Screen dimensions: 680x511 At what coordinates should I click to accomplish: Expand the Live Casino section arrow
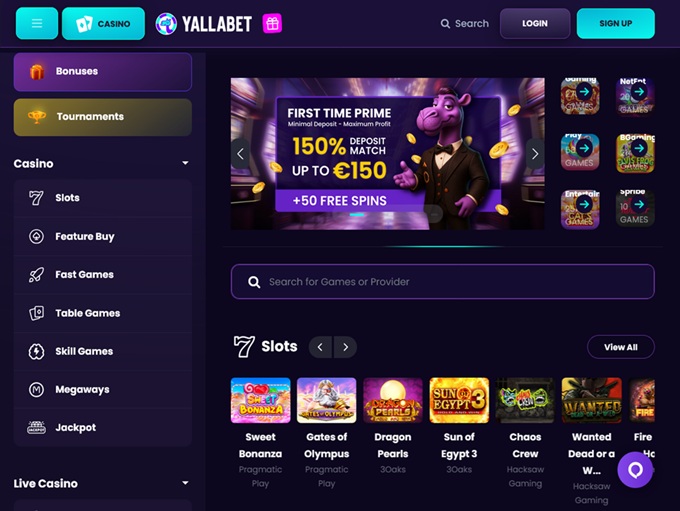(x=185, y=483)
